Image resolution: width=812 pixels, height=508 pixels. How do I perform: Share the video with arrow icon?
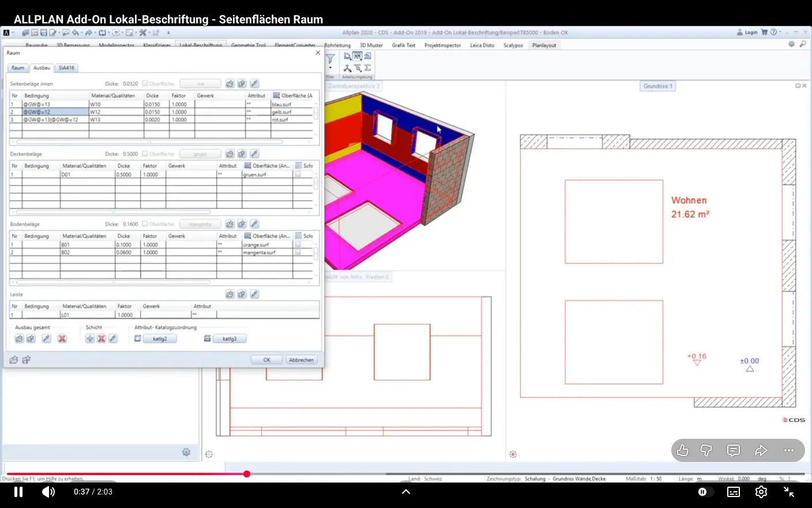tap(761, 450)
